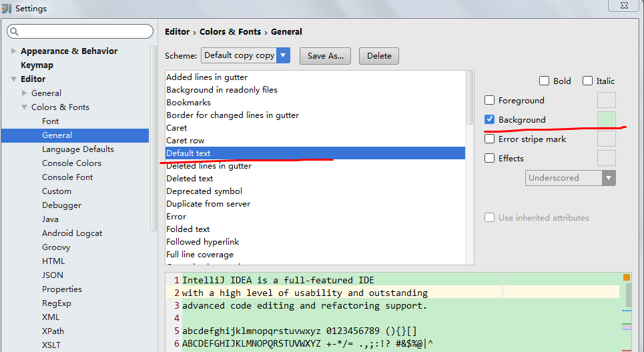
Task: Select Custom in settings tree
Action: (56, 191)
